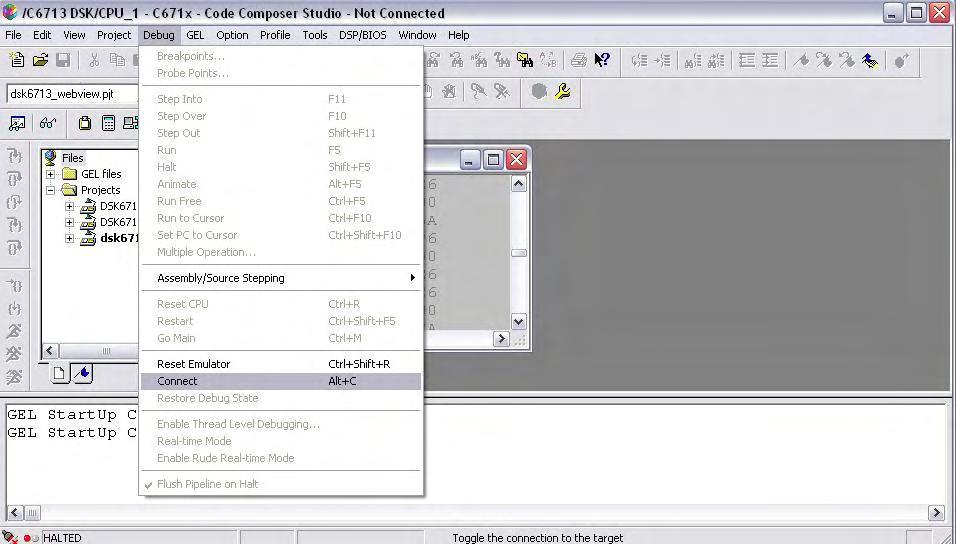Click the inner window scroll up arrow
The width and height of the screenshot is (956, 544).
(518, 184)
